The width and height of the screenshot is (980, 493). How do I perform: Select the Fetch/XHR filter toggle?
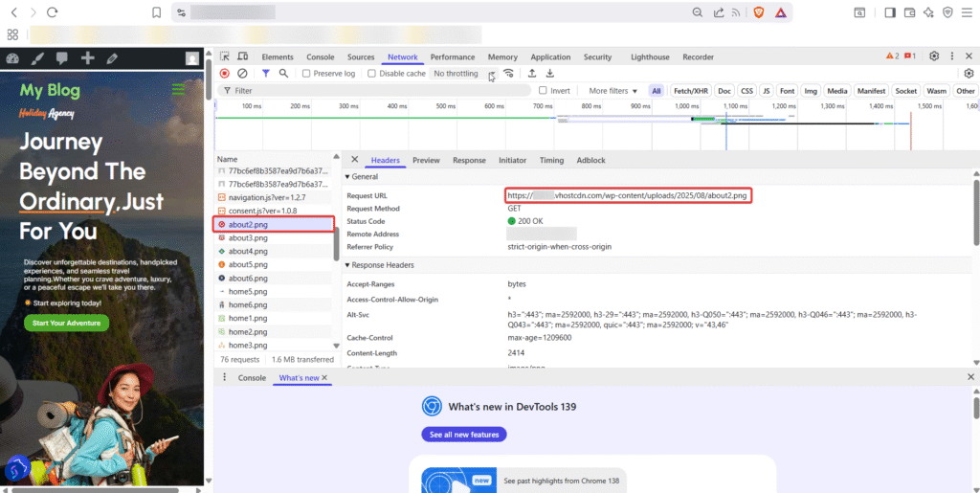(x=691, y=91)
